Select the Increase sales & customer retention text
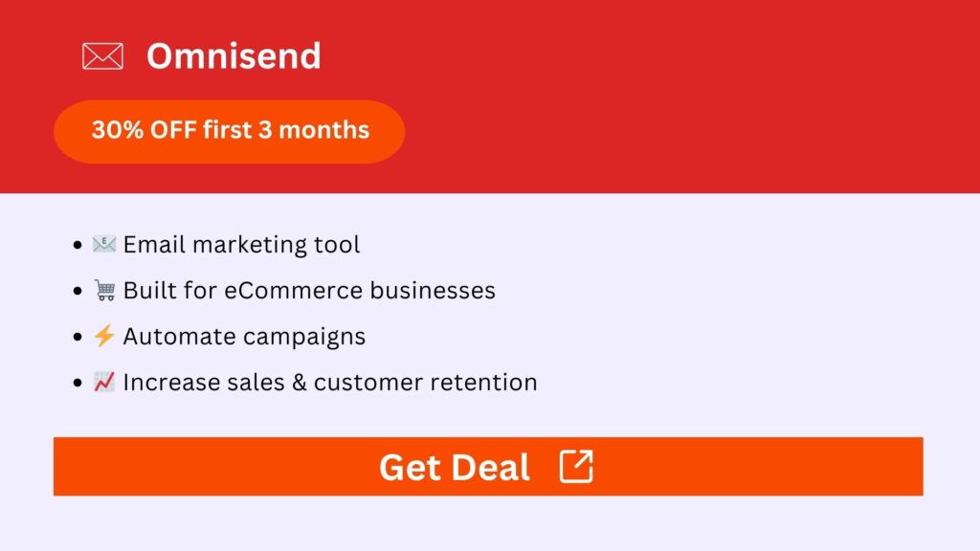 pos(329,382)
